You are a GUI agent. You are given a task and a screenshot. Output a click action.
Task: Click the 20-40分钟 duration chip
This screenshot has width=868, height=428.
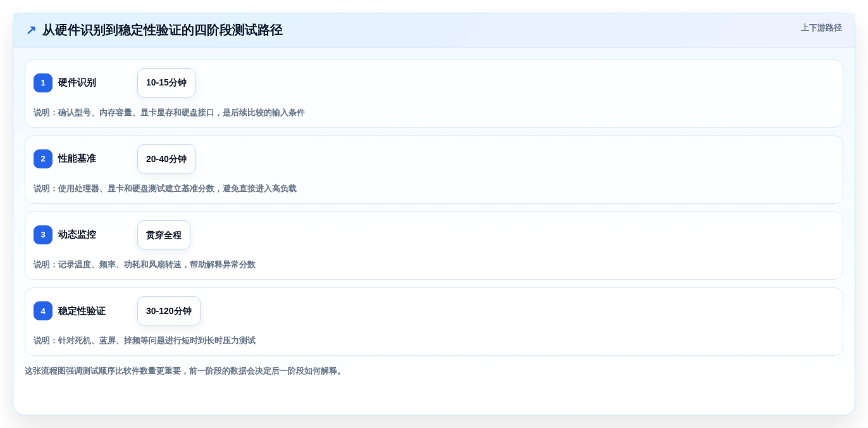tap(166, 159)
